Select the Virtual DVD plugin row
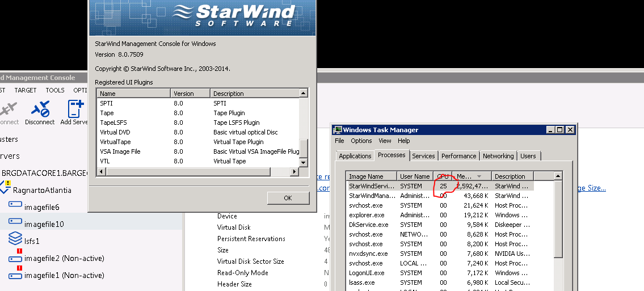 [x=199, y=132]
